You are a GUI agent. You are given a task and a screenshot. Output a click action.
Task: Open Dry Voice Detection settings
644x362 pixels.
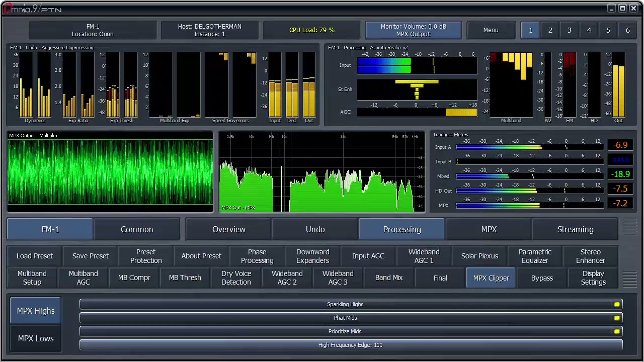[x=236, y=278]
